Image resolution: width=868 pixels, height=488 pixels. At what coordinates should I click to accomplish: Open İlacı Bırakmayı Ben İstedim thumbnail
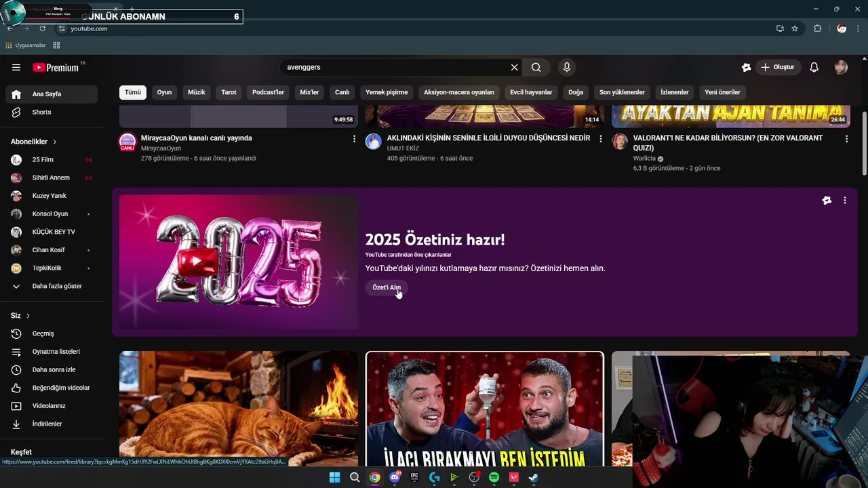coord(485,409)
